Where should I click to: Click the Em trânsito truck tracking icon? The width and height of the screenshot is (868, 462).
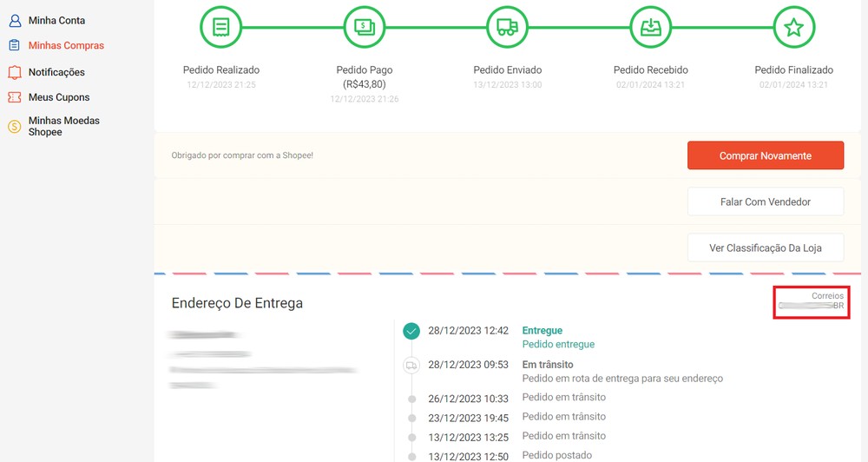[411, 366]
